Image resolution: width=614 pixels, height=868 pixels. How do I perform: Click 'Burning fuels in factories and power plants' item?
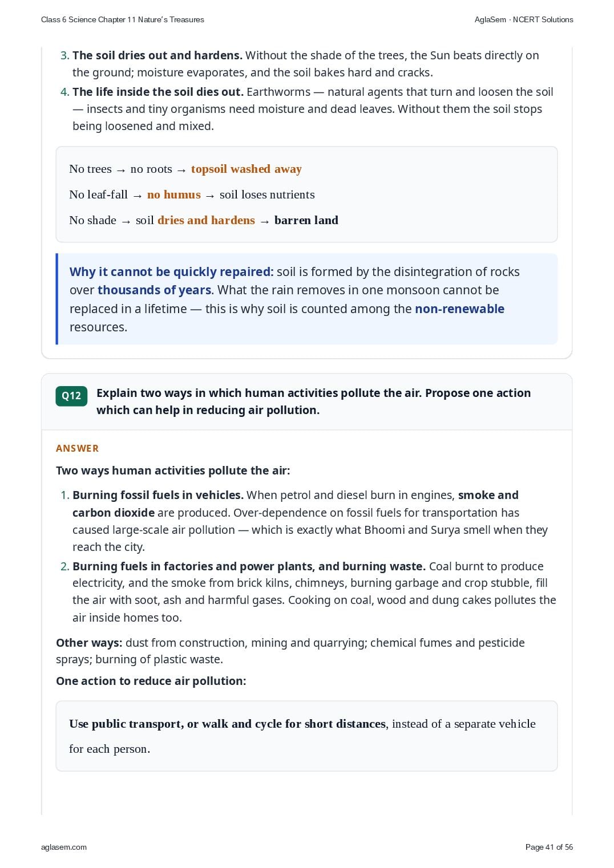click(x=249, y=566)
